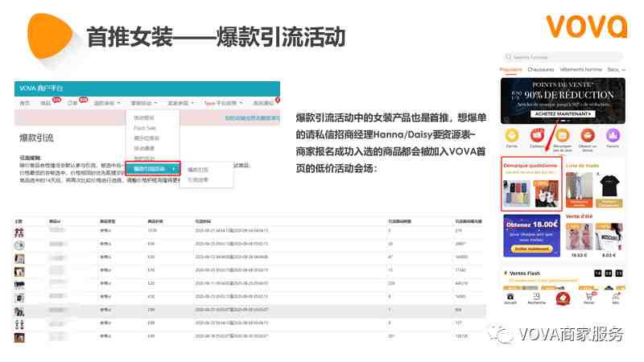Tap yellow button on Obtenez 18.00€ banner
Screen dimensions: 644x362
click(532, 249)
